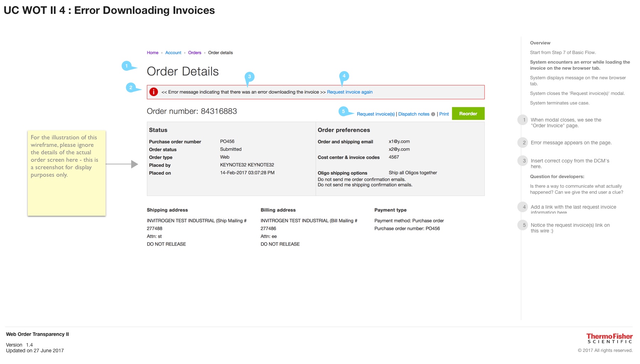
Task: Click the red error alert icon
Action: point(154,92)
